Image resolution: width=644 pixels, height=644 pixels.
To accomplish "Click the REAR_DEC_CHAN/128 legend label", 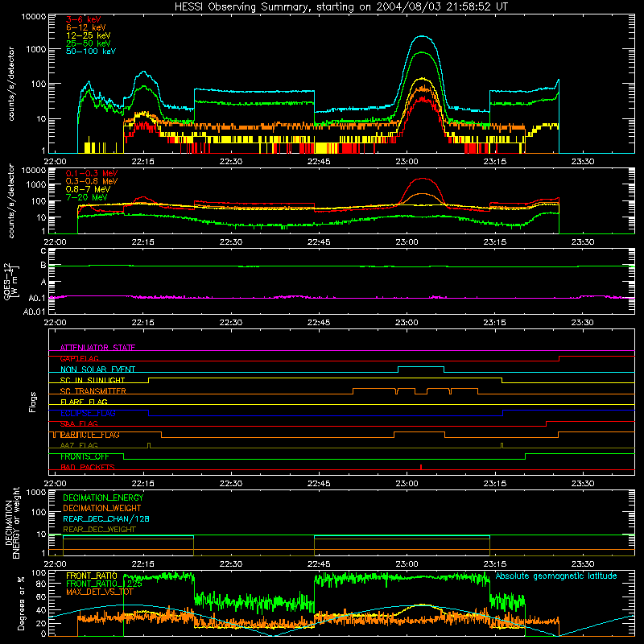I will coord(106,518).
